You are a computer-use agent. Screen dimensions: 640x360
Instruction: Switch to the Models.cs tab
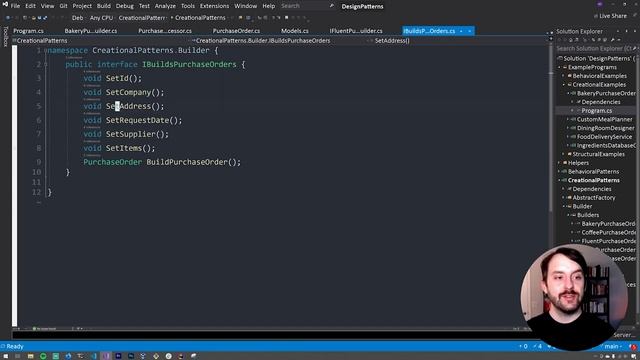pyautogui.click(x=295, y=31)
